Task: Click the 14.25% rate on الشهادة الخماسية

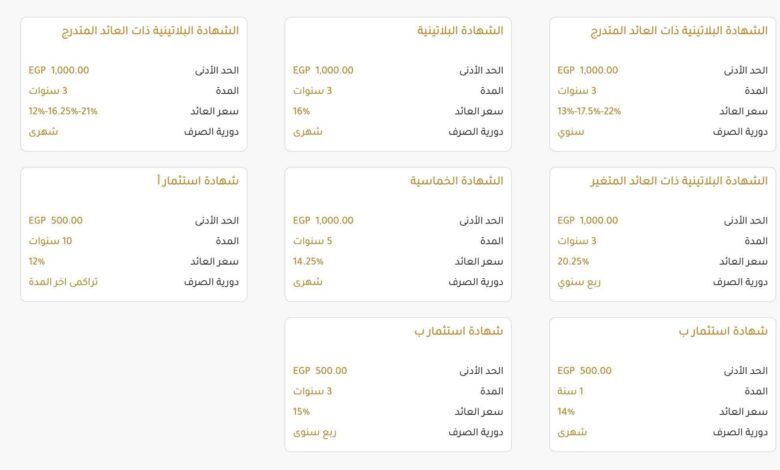Action: [308, 261]
